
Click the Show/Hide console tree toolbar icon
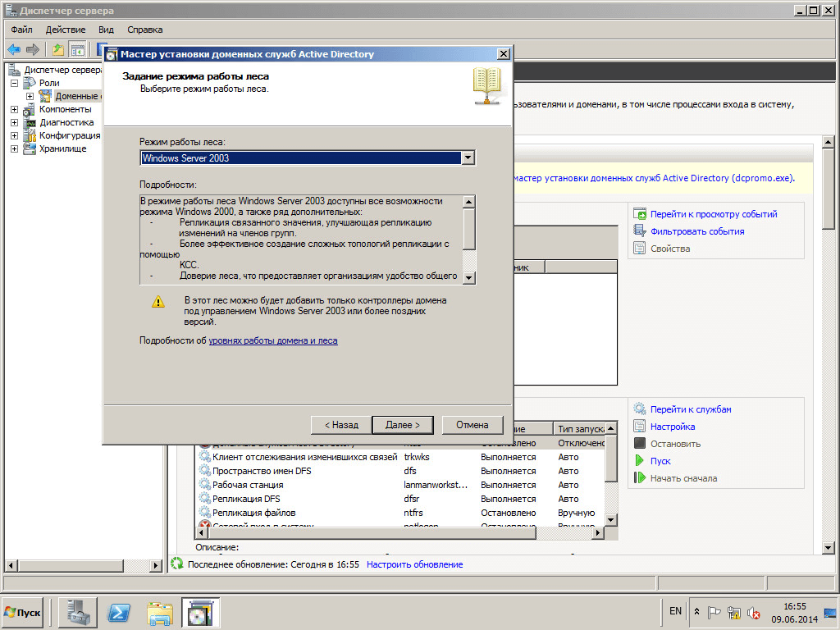(x=77, y=49)
